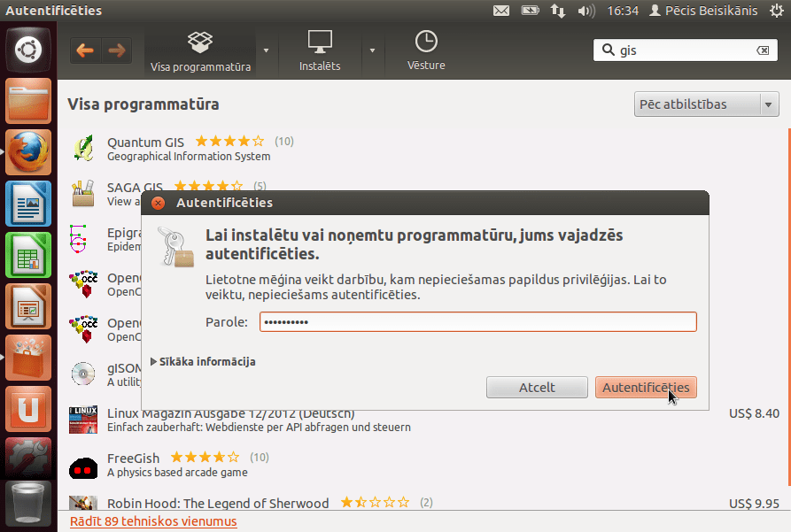The width and height of the screenshot is (791, 532).
Task: Click the magnifier icon in search box
Action: coord(609,50)
